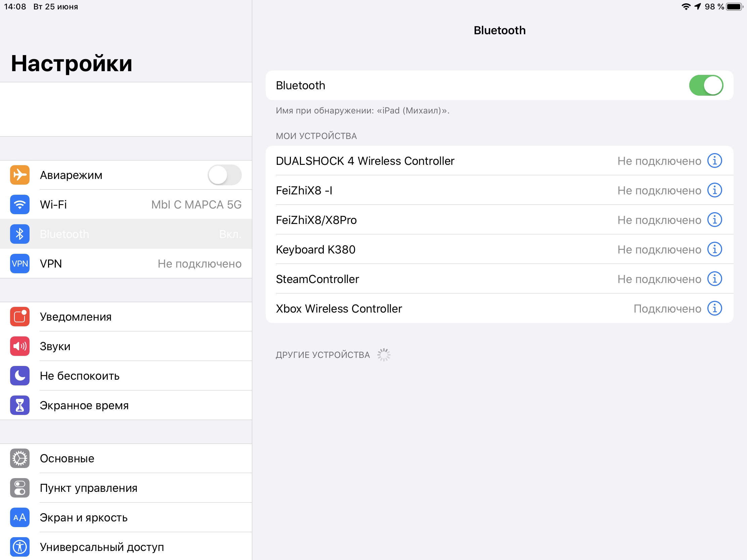This screenshot has height=560, width=747.
Task: Tap the Screen Time hourglass icon
Action: (x=19, y=406)
